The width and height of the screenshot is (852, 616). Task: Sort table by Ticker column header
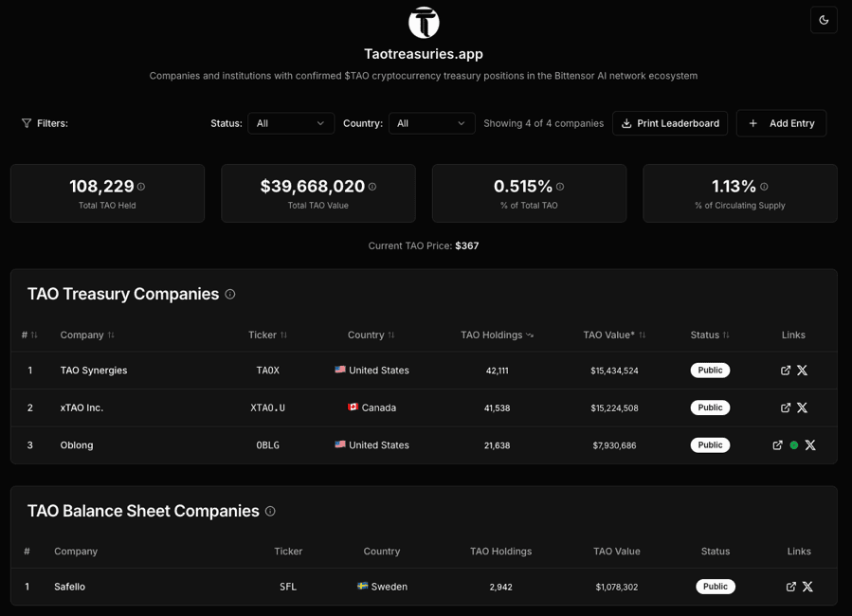tap(267, 335)
